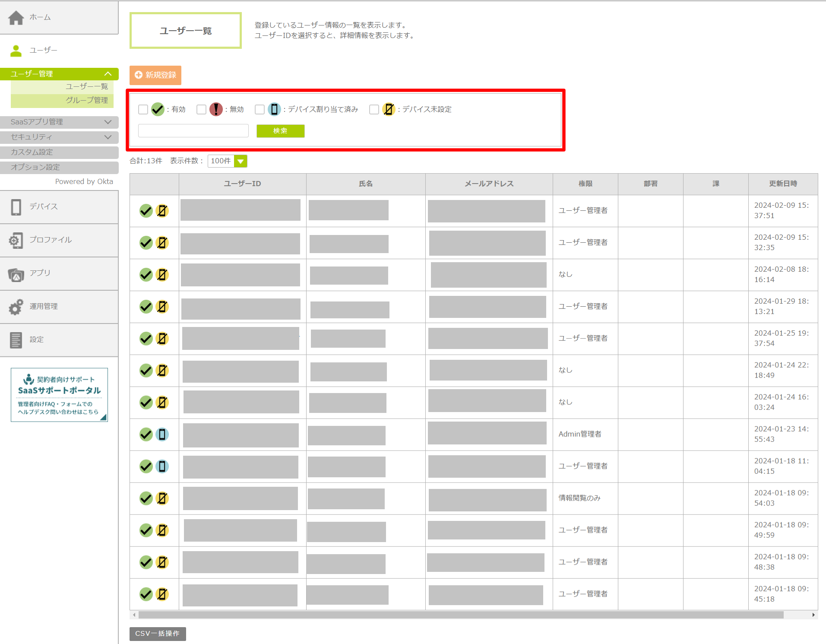Screen dimensions: 826x644
Task: Open the 100件 display count dropdown
Action: point(227,161)
